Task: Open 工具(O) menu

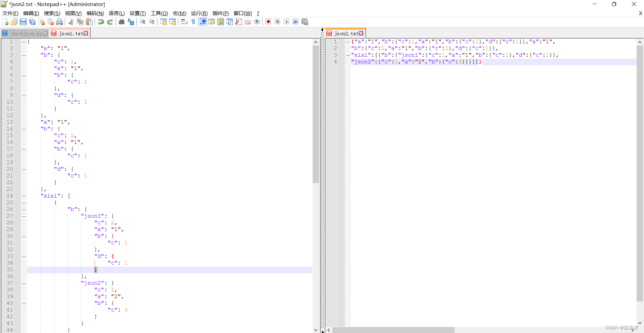Action: click(159, 13)
